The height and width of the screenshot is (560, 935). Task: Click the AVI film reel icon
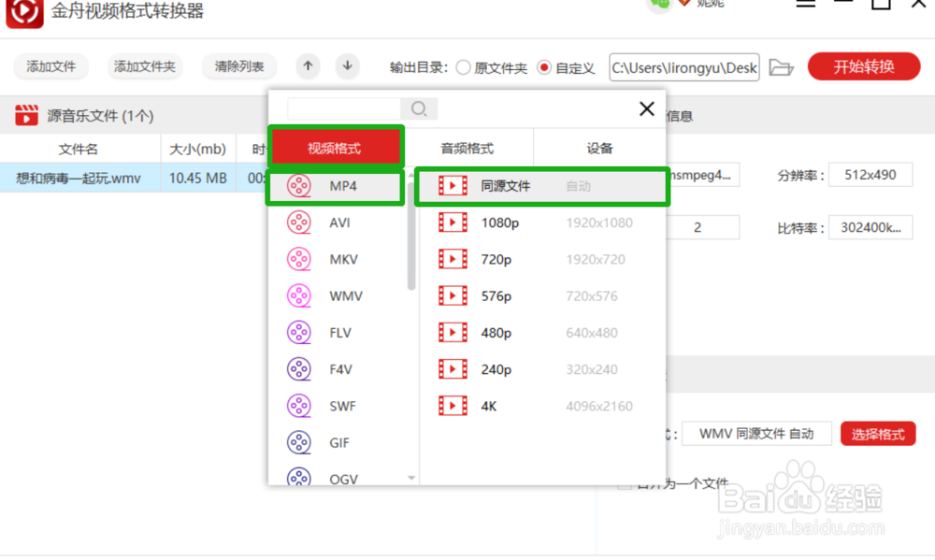click(299, 223)
